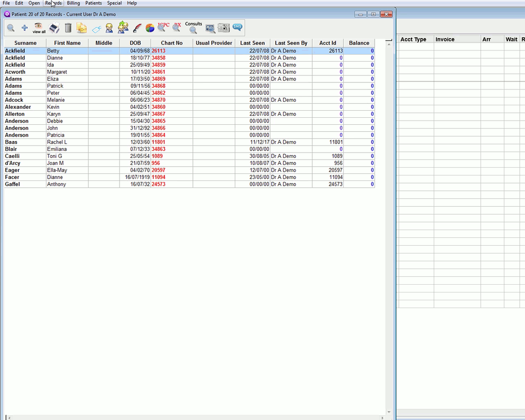
Task: Open the pie chart statistics icon
Action: click(150, 28)
